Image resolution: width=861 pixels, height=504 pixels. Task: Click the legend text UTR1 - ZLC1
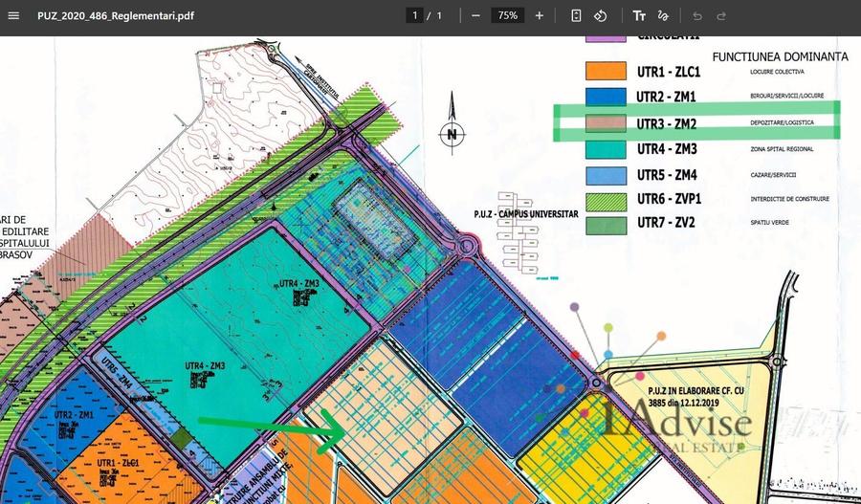coord(669,72)
